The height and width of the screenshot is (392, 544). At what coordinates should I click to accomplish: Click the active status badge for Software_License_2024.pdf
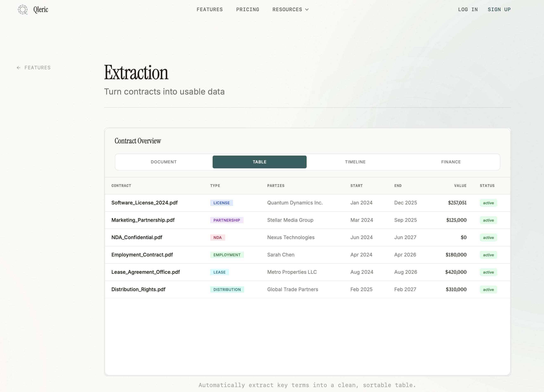tap(488, 203)
